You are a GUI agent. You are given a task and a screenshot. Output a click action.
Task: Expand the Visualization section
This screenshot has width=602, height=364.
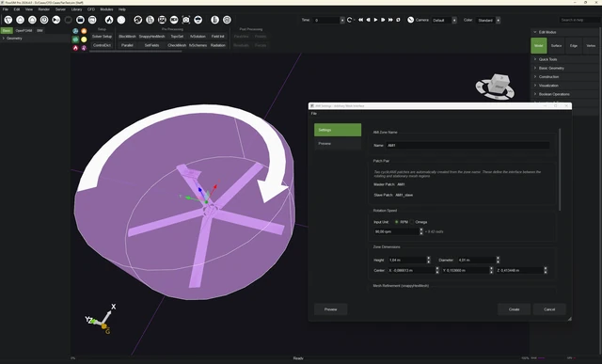(x=535, y=86)
